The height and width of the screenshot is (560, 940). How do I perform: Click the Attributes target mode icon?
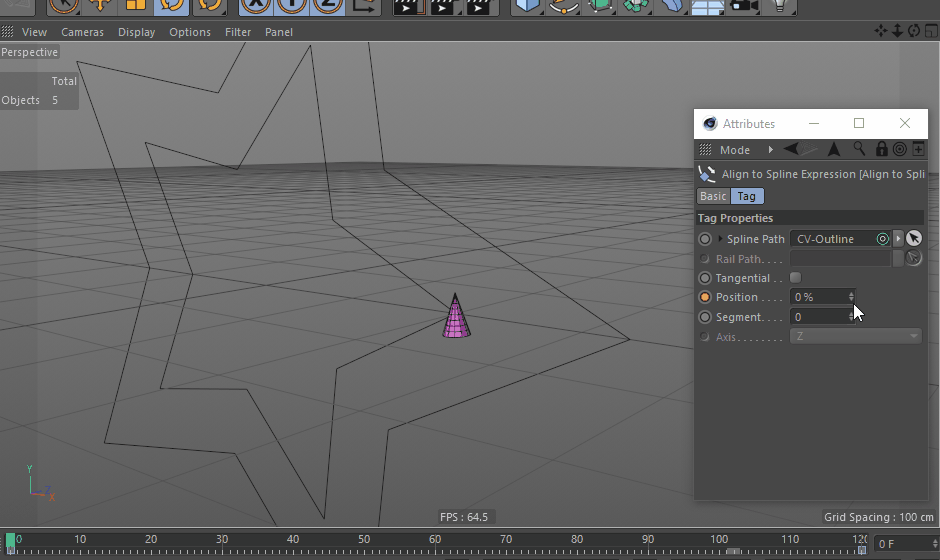899,149
